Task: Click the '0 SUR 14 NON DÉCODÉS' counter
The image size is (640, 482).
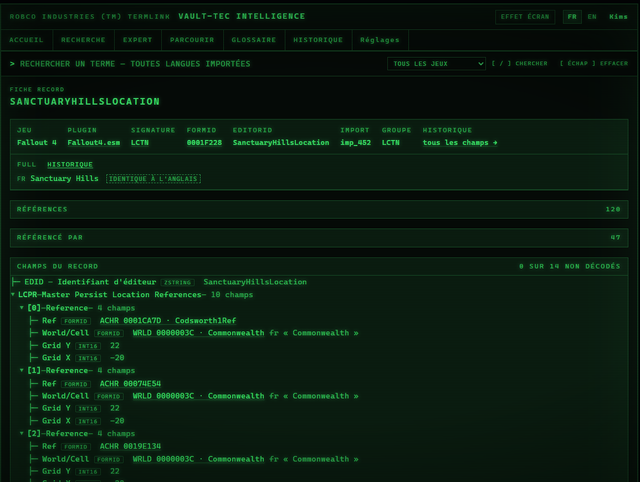Action: coord(570,267)
